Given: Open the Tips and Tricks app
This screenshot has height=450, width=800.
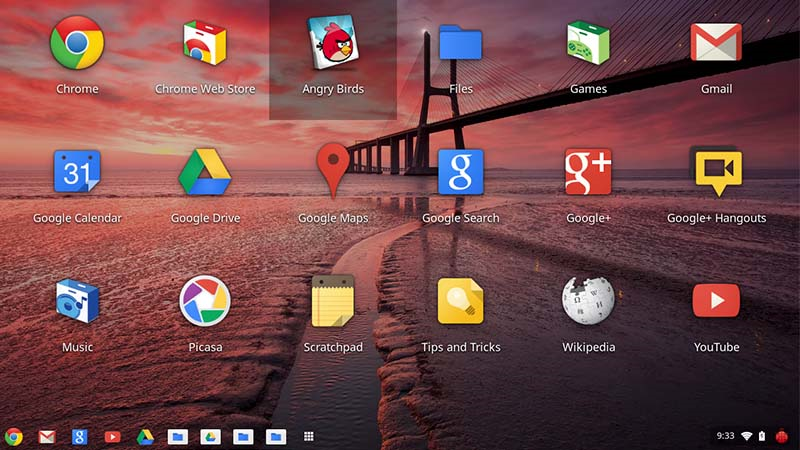Looking at the screenshot, I should pos(461,301).
